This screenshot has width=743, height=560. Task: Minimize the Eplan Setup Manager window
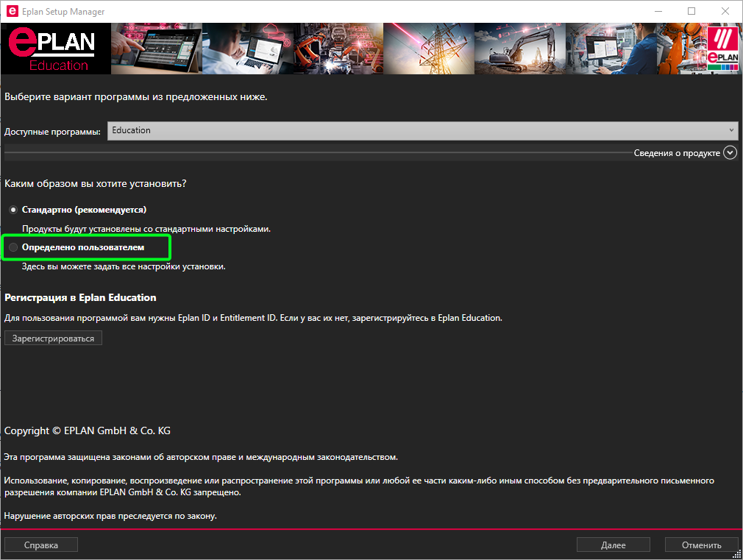pos(658,11)
